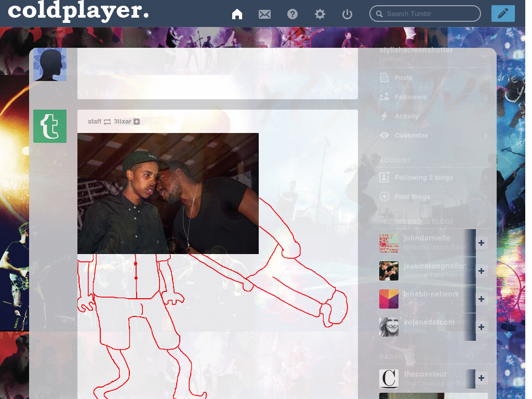
Task: Click the new post box
Action: pos(218,74)
